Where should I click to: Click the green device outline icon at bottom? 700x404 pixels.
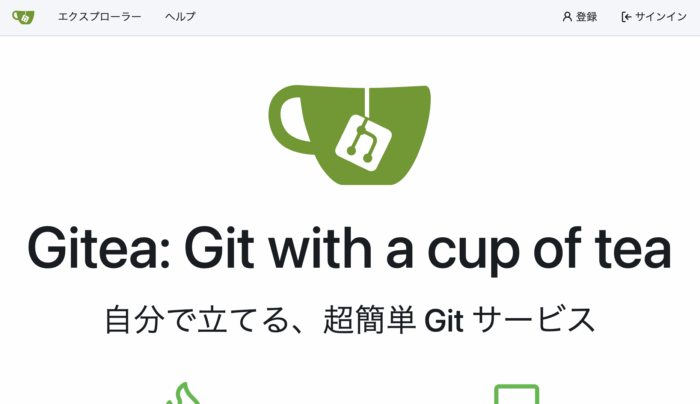(x=517, y=394)
